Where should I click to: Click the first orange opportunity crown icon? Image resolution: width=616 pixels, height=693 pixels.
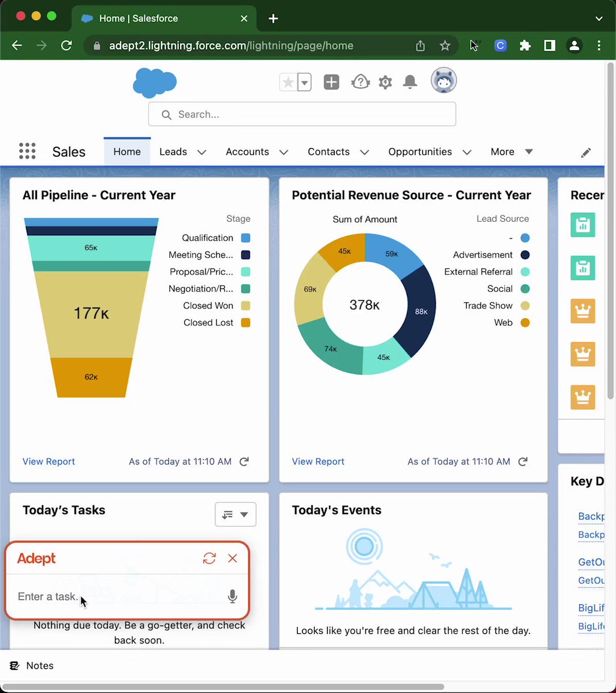click(x=583, y=311)
